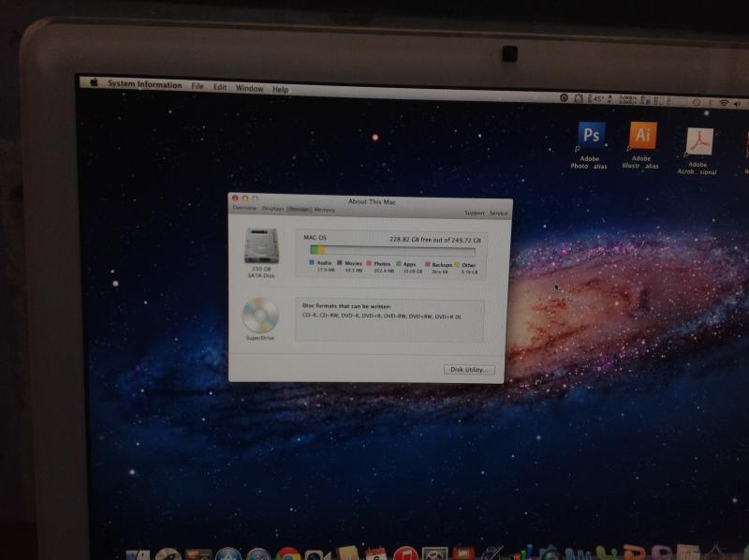Switch to the Displays tab
This screenshot has height=560, width=749.
coord(272,208)
